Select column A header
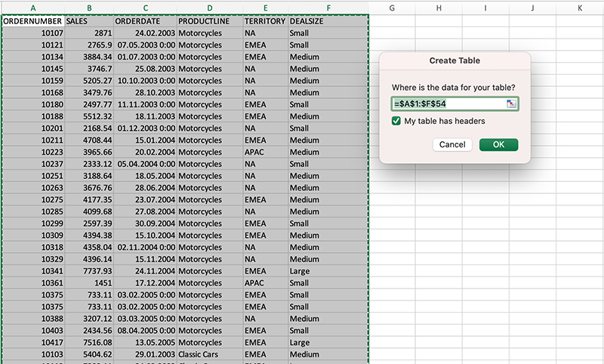Image resolution: width=604 pixels, height=364 pixels. (x=32, y=8)
